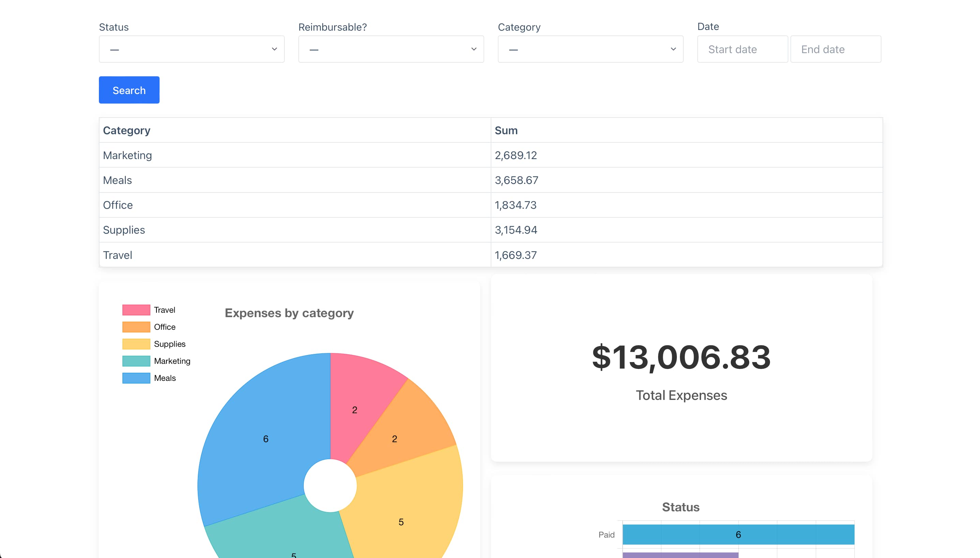Viewport: 980px width, 558px height.
Task: Click the Start date field
Action: click(x=742, y=49)
